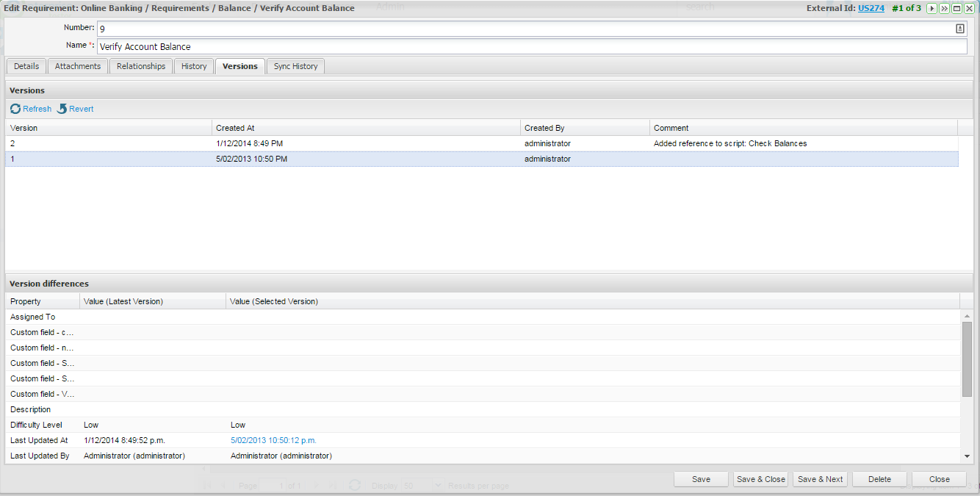Click the Comment column header

803,128
